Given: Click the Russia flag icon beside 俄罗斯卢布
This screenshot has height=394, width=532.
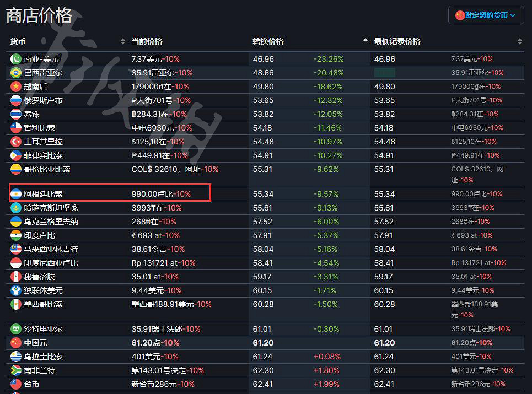Looking at the screenshot, I should [x=16, y=100].
